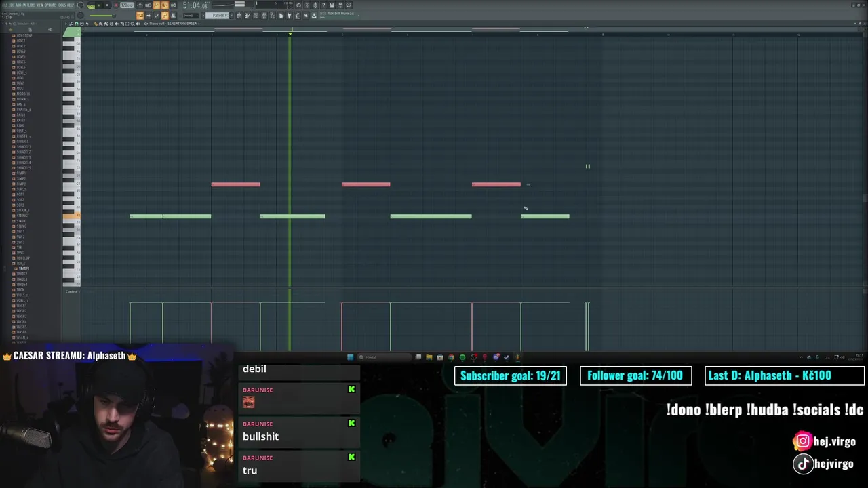
Task: Open piano roll magnet snap menu
Action: point(77,24)
